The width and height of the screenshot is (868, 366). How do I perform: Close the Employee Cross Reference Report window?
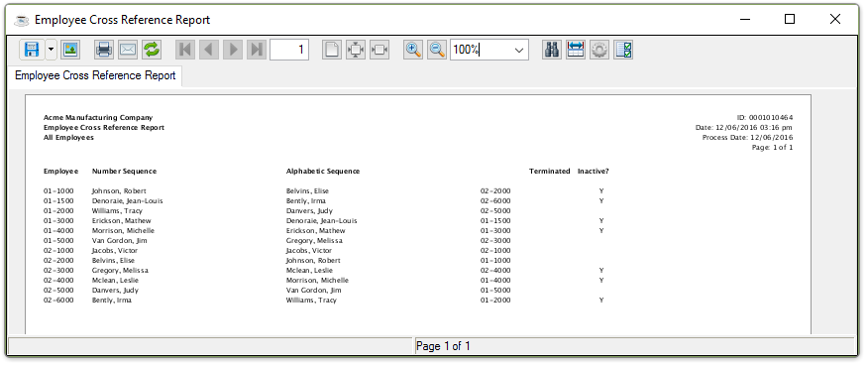tap(835, 20)
